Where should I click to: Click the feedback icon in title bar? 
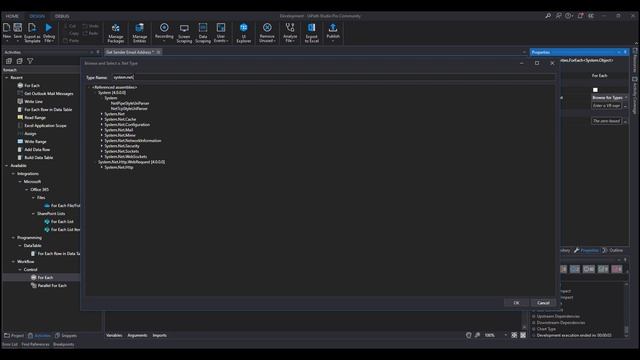coord(558,16)
